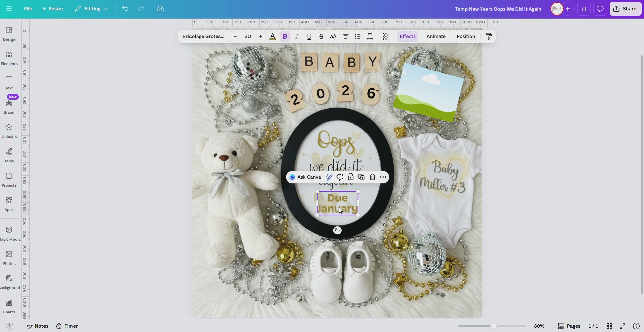Open the Uploads panel

pyautogui.click(x=9, y=130)
